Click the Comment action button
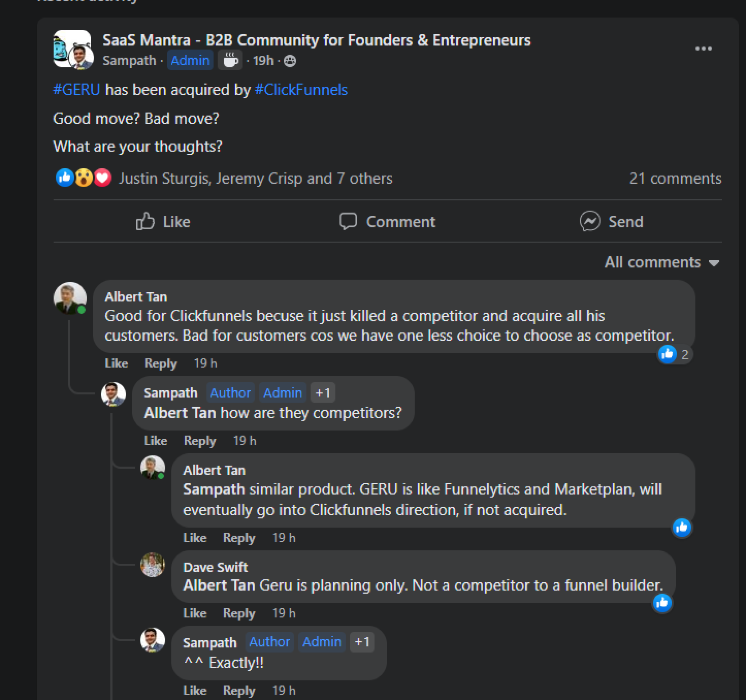The height and width of the screenshot is (700, 746). click(x=387, y=222)
